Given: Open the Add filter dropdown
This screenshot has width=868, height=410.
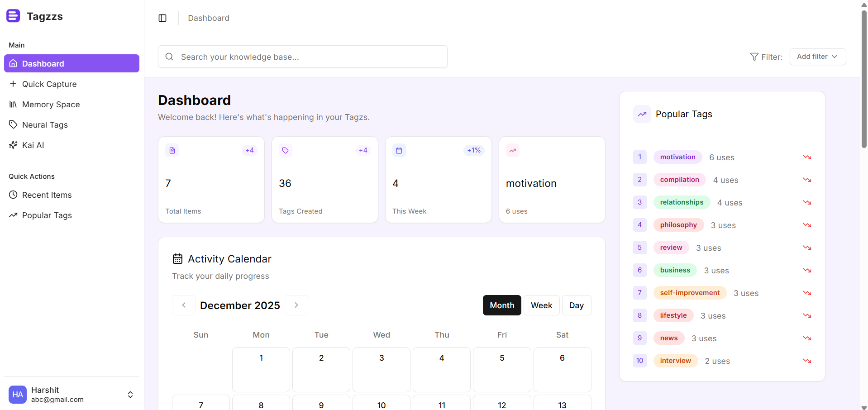Looking at the screenshot, I should coord(818,57).
